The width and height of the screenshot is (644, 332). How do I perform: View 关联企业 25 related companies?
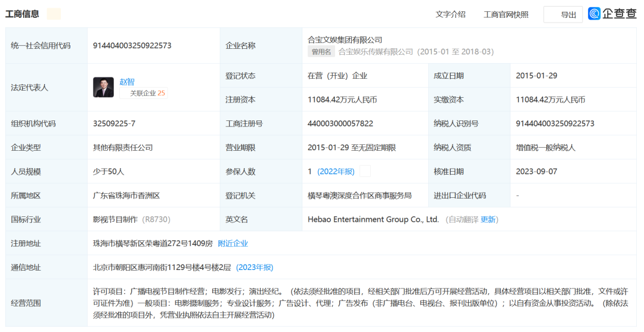pyautogui.click(x=144, y=93)
